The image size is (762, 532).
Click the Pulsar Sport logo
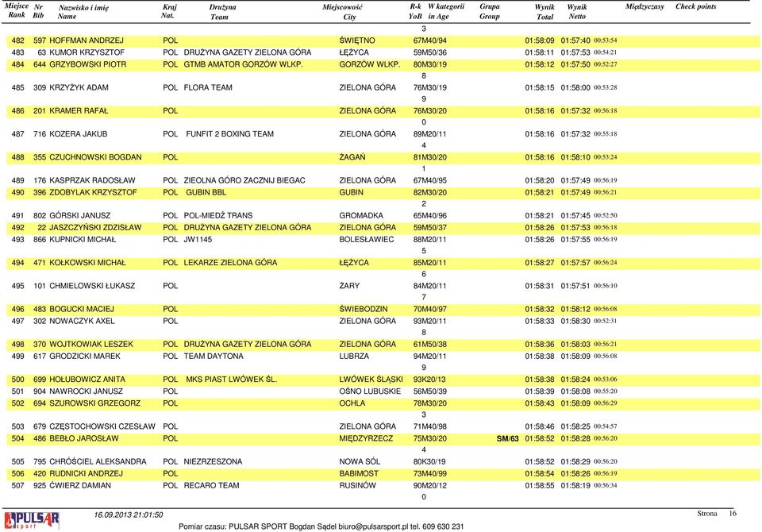[x=32, y=520]
